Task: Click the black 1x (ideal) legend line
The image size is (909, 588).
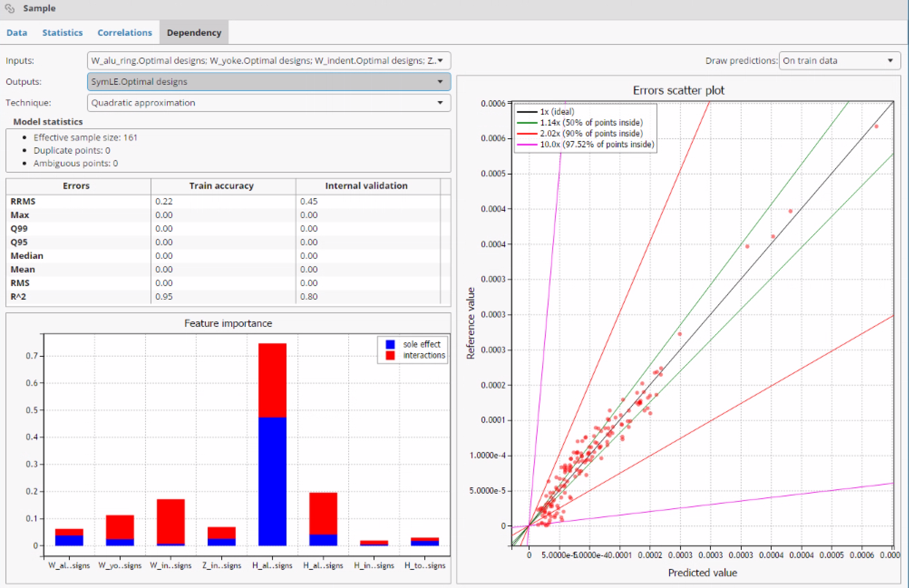Action: (527, 112)
